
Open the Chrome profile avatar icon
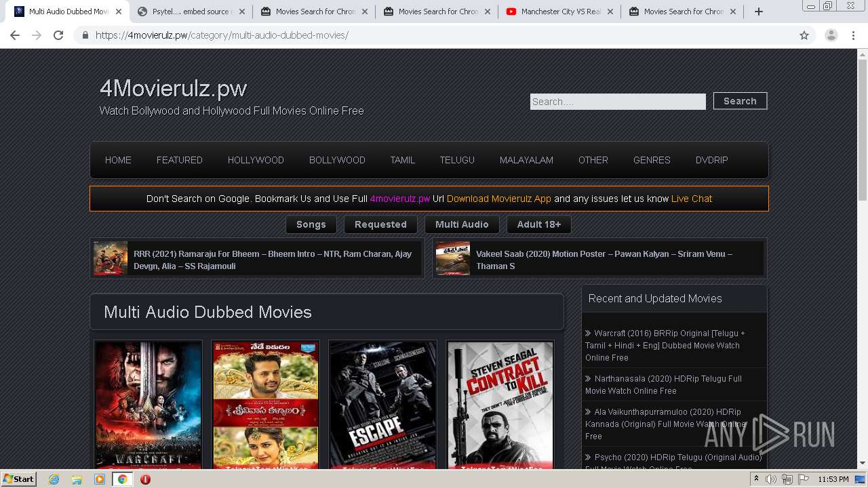[x=831, y=35]
